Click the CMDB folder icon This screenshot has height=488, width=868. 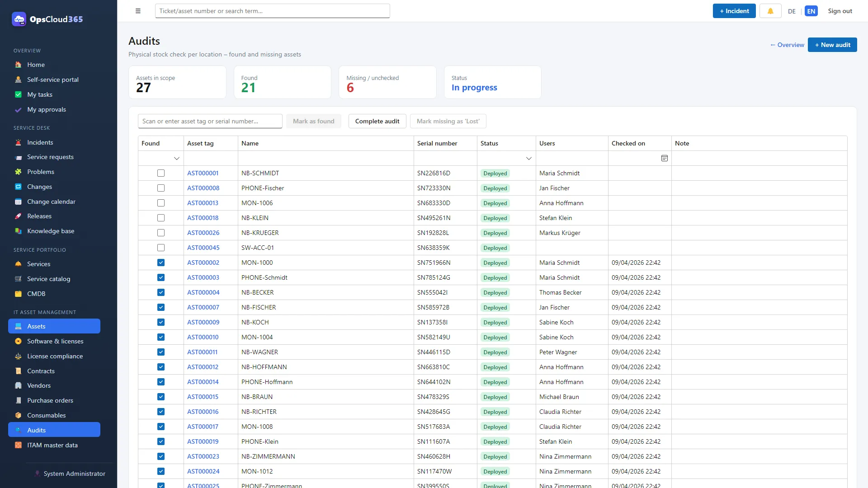[18, 294]
